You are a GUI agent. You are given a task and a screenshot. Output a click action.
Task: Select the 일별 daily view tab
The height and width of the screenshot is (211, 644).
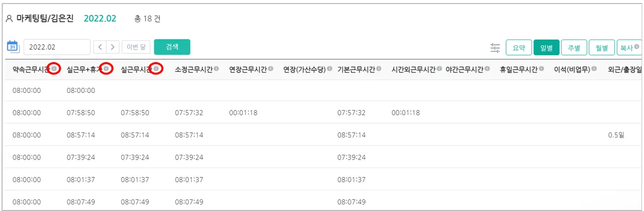pyautogui.click(x=546, y=47)
